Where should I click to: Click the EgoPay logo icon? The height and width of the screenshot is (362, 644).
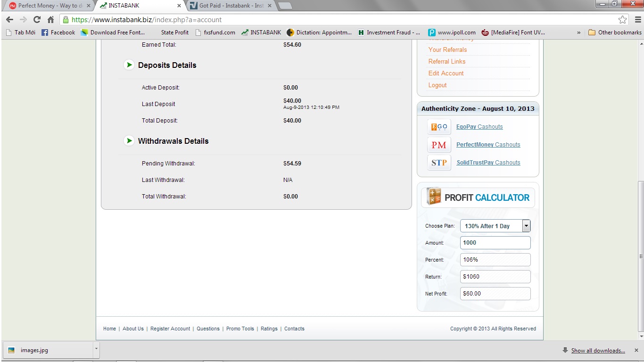click(x=439, y=127)
